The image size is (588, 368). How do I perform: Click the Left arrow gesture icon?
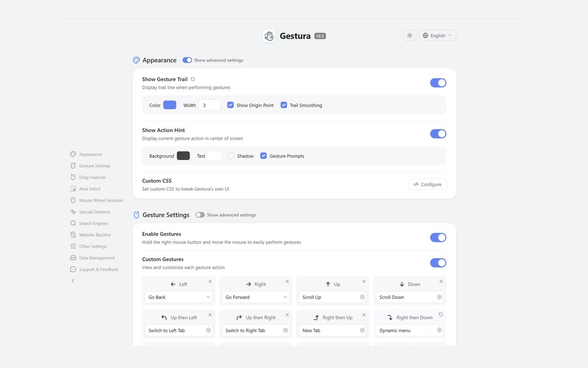(173, 284)
